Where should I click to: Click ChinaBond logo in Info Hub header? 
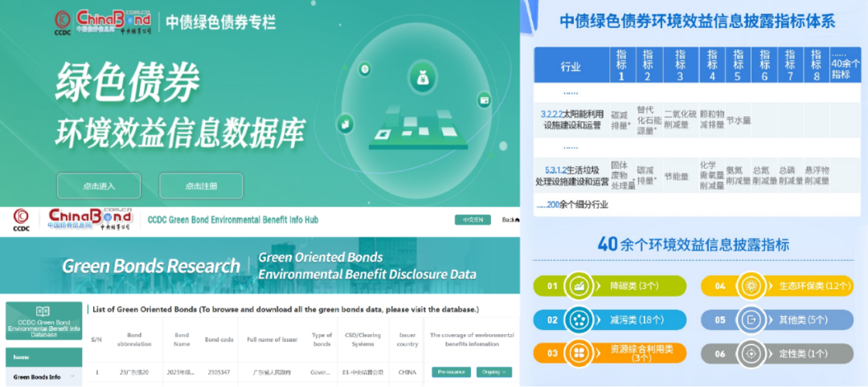tap(88, 219)
